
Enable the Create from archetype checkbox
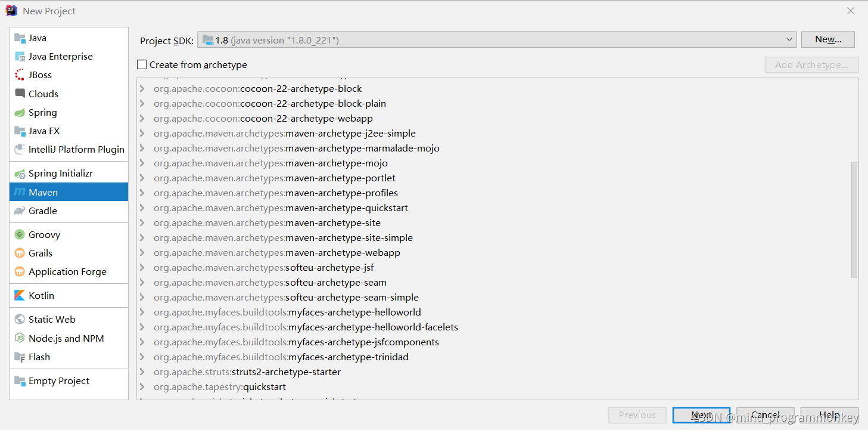coord(142,64)
